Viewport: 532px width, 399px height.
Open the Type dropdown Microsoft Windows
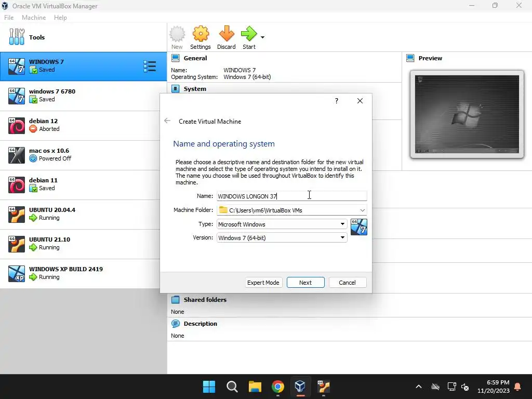pos(282,224)
